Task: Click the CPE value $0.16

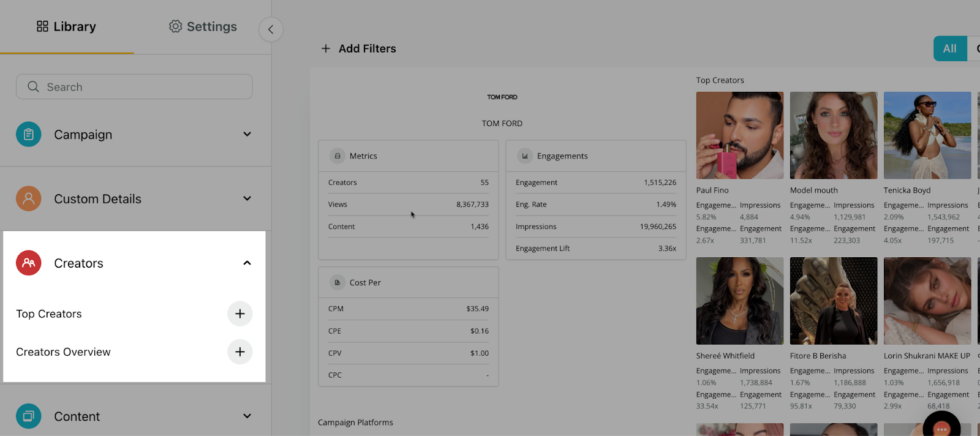Action: coord(480,331)
